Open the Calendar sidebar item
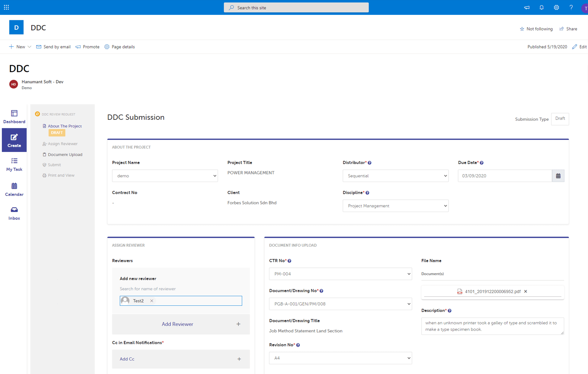The width and height of the screenshot is (588, 374). (x=14, y=189)
